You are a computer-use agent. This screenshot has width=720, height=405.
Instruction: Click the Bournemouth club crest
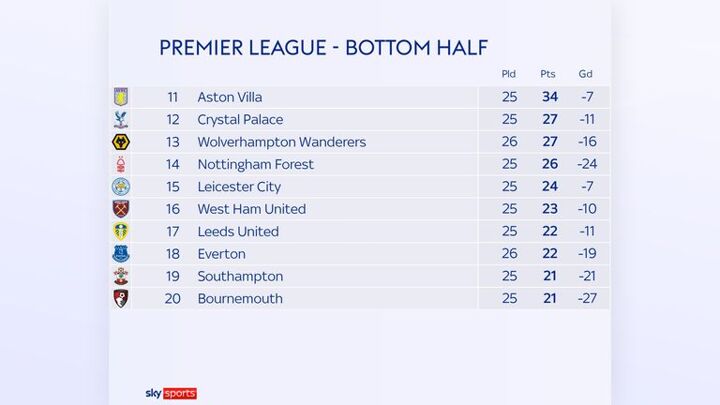121,298
